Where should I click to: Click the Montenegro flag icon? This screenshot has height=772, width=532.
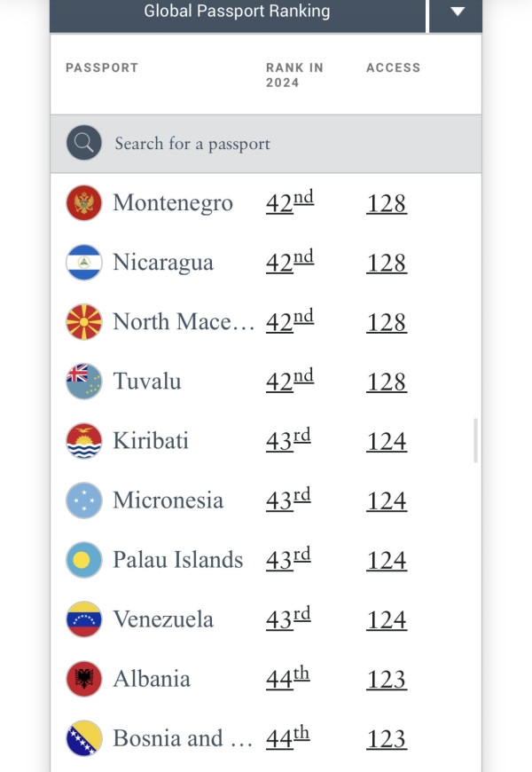point(84,203)
